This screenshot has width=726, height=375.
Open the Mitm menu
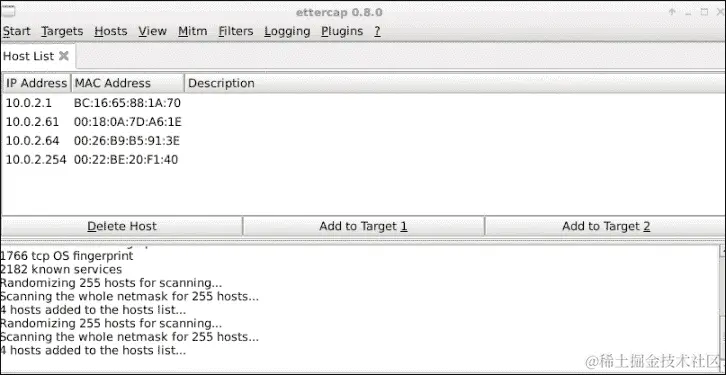(193, 31)
